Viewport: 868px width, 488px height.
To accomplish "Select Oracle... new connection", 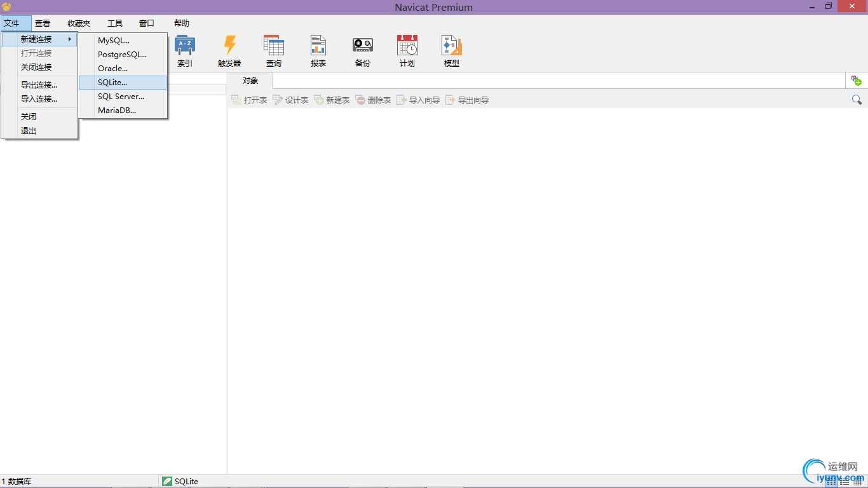I will point(123,69).
